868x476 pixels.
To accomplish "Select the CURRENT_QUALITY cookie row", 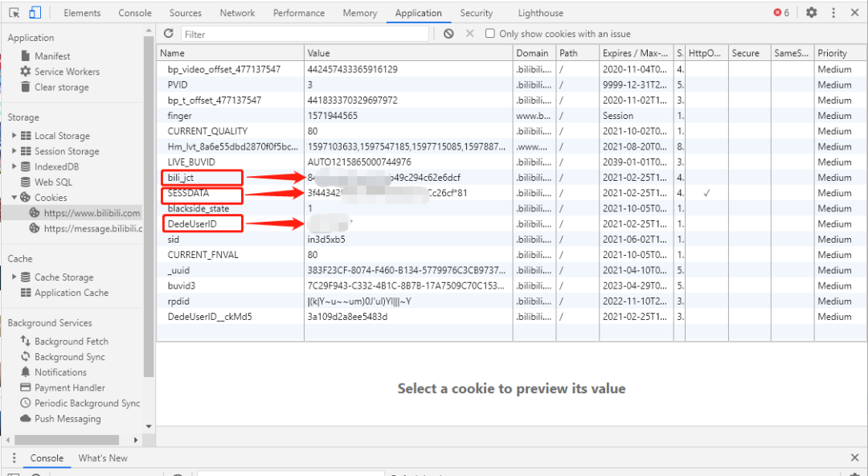I will point(511,131).
